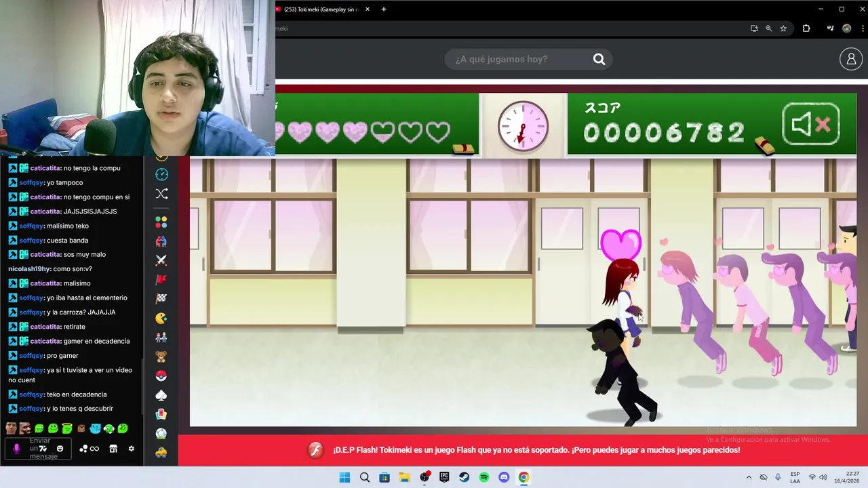Screen dimensions: 868x488
Task: Click the game clock timer
Action: [523, 125]
